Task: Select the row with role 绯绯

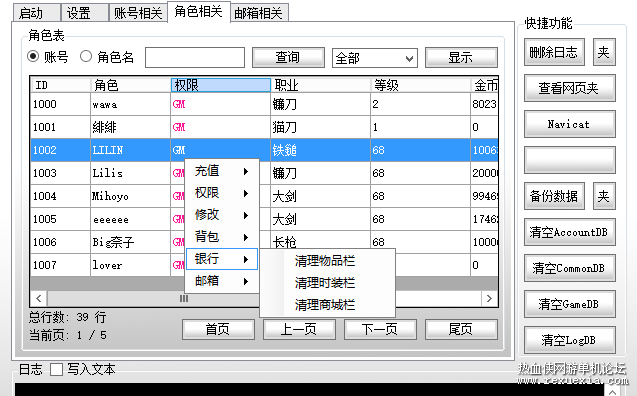Action: [264, 127]
